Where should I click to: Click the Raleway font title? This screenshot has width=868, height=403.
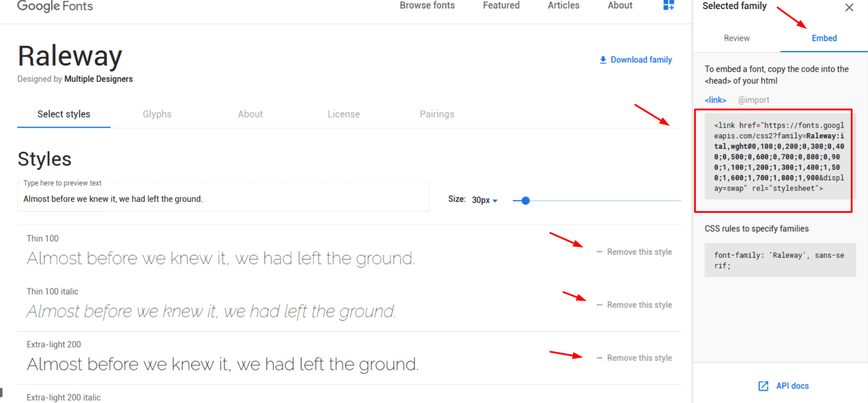click(70, 56)
